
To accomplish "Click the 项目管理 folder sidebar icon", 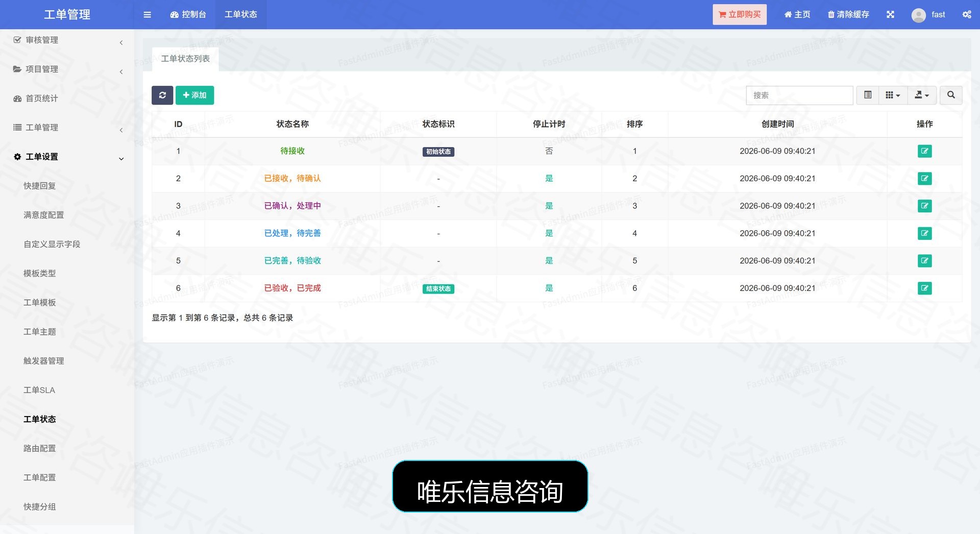I will tap(17, 69).
